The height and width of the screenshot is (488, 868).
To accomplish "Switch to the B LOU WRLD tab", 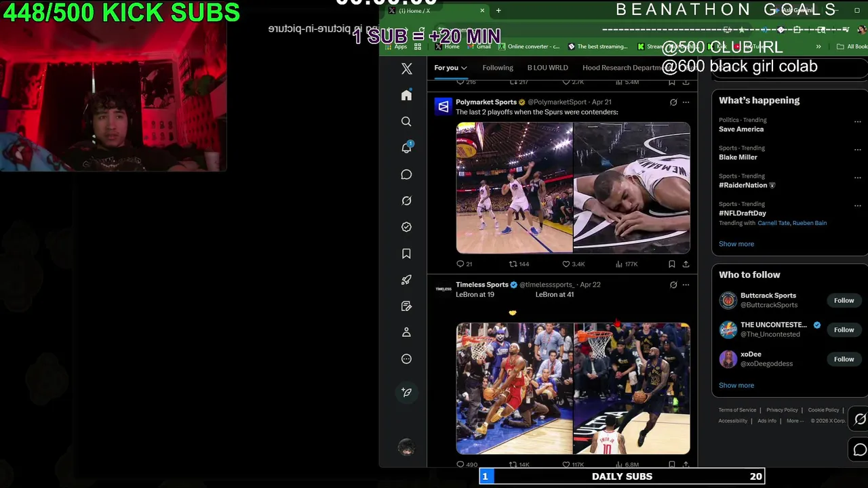I will pyautogui.click(x=547, y=68).
